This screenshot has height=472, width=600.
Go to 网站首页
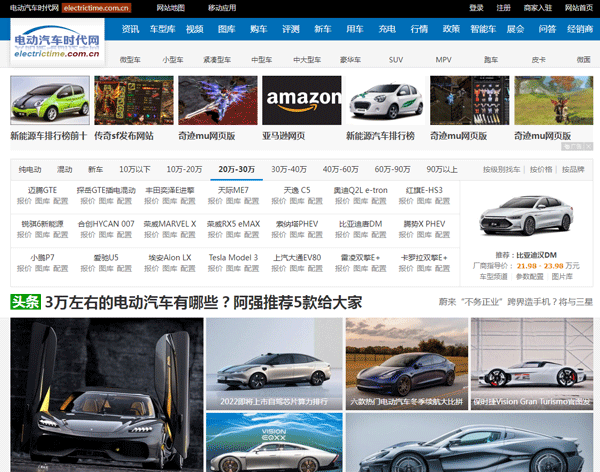click(x=579, y=8)
